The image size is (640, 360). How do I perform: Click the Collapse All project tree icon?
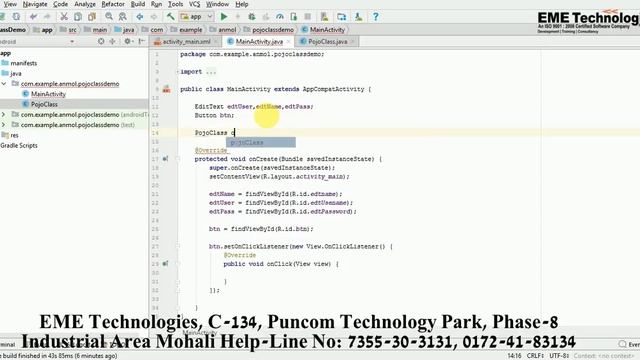pyautogui.click(x=112, y=41)
